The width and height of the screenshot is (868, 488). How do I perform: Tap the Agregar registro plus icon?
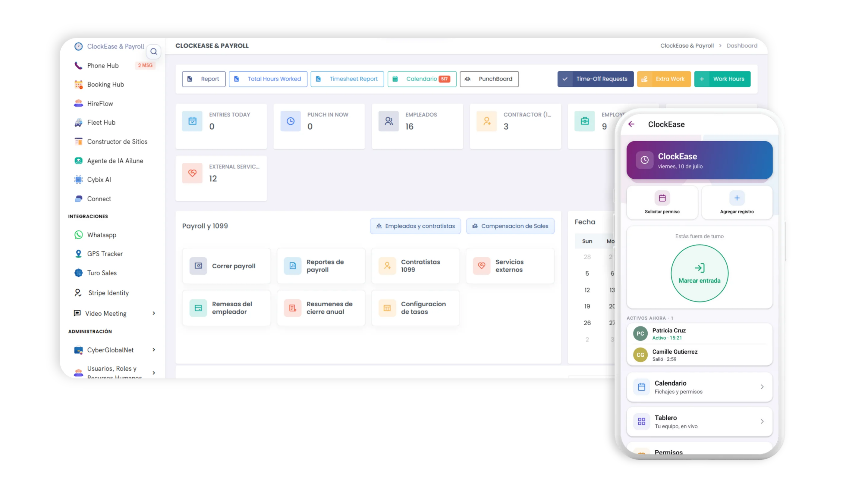737,198
